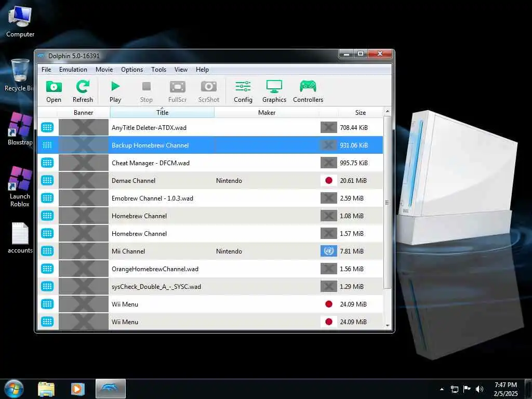Screen dimensions: 532x399
Task: Open the Emulation menu
Action: tap(73, 70)
